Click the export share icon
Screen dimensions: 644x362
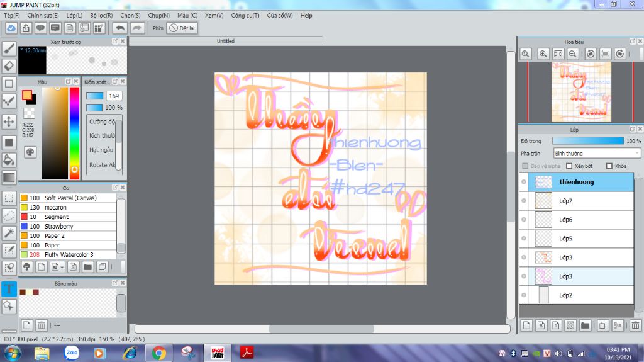[x=26, y=28]
